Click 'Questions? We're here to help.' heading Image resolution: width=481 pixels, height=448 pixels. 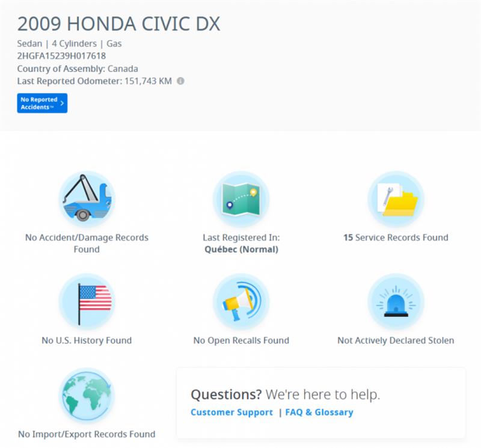pos(285,394)
